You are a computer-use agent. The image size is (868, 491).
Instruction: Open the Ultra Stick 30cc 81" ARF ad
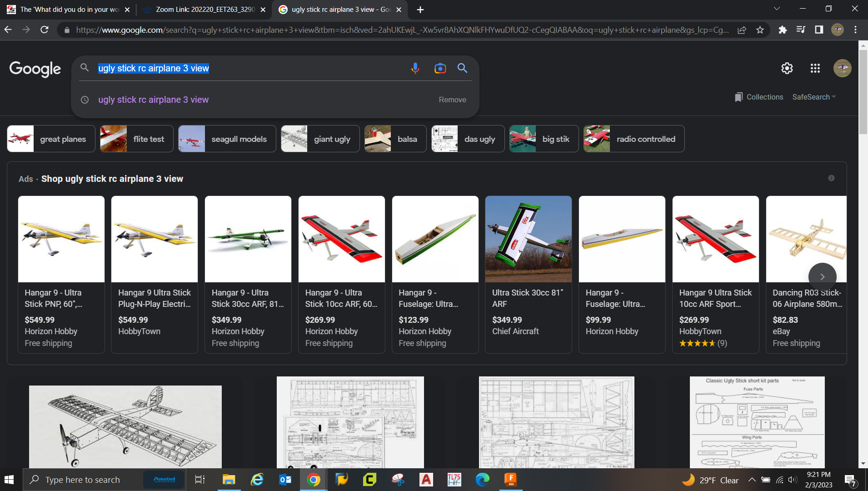point(528,274)
